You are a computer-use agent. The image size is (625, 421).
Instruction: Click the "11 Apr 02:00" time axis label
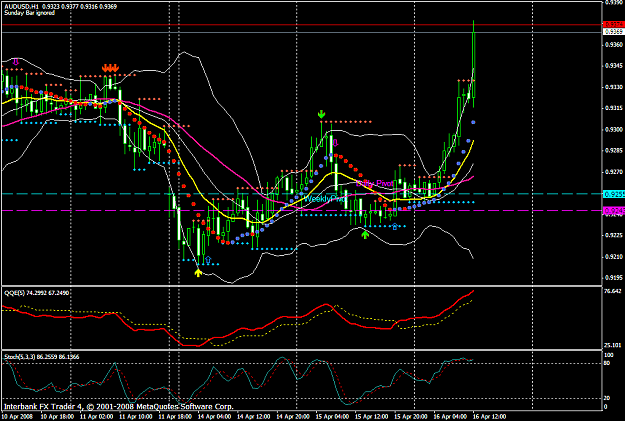[96, 417]
